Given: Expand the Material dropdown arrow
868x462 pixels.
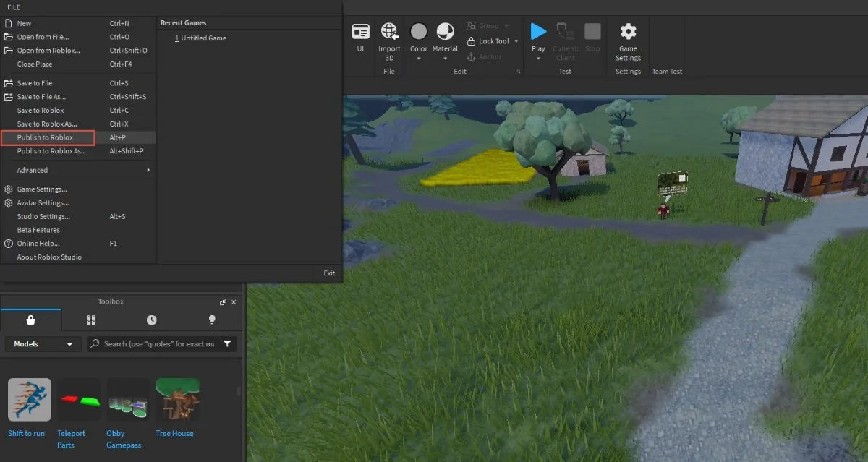Looking at the screenshot, I should (x=445, y=59).
